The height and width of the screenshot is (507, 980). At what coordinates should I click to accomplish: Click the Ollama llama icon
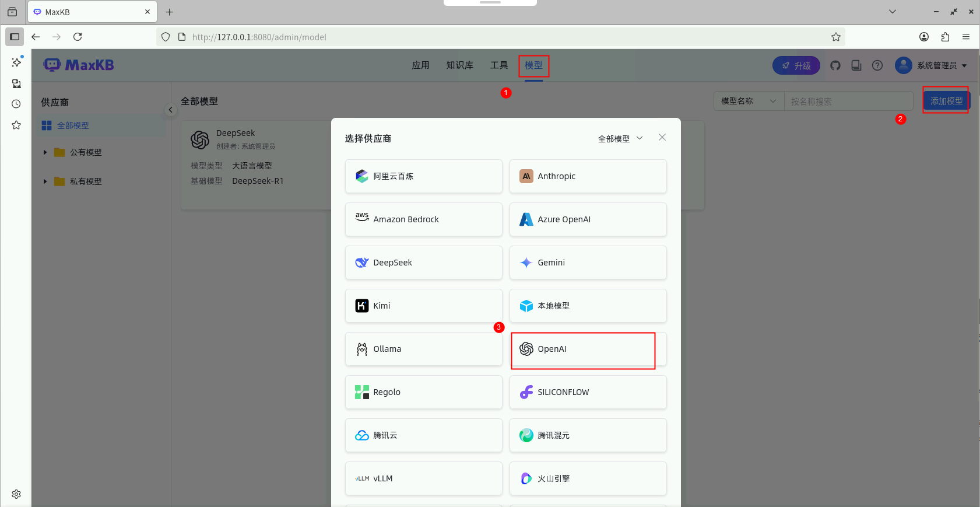click(x=362, y=349)
